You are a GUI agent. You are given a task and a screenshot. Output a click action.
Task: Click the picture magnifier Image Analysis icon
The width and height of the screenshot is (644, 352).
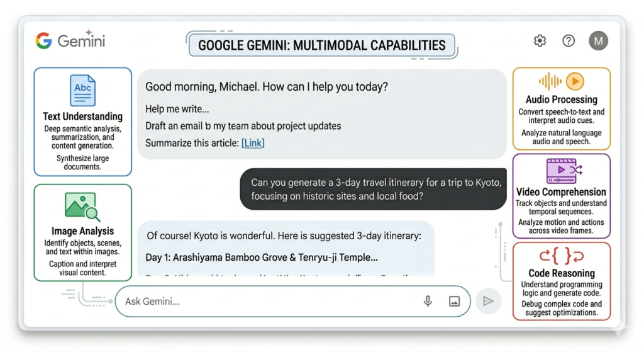[82, 207]
